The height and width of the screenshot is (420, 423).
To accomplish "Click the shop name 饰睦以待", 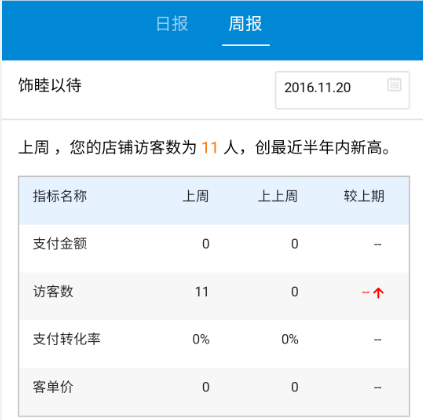I will tap(50, 85).
